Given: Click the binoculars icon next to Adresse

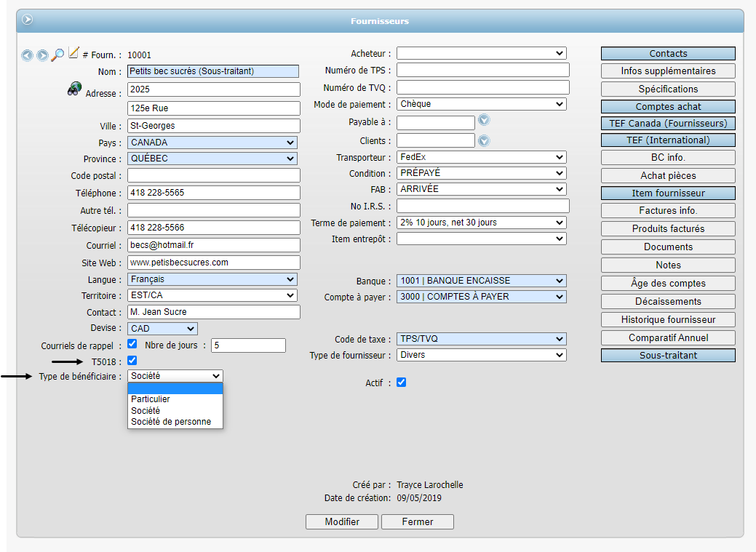Looking at the screenshot, I should pos(74,89).
